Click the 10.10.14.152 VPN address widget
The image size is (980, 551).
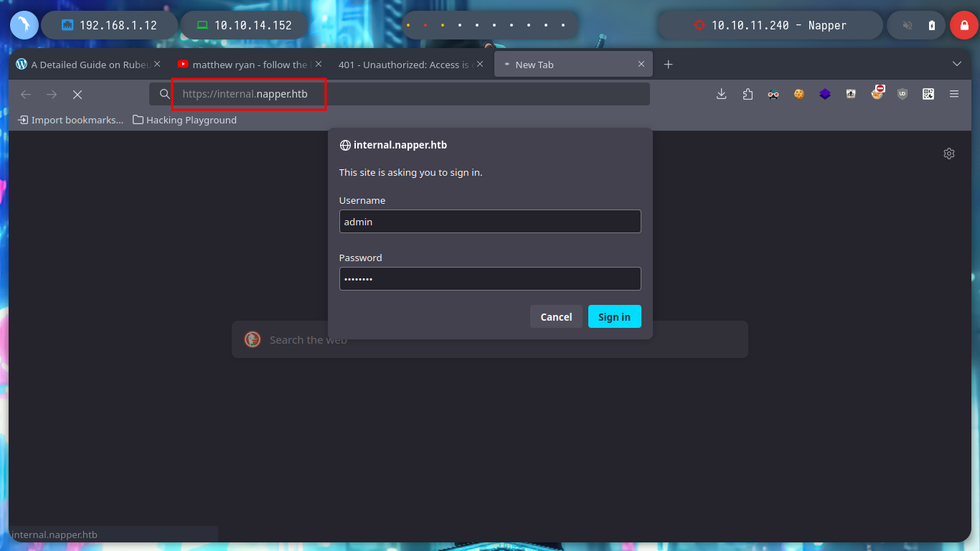tap(244, 25)
